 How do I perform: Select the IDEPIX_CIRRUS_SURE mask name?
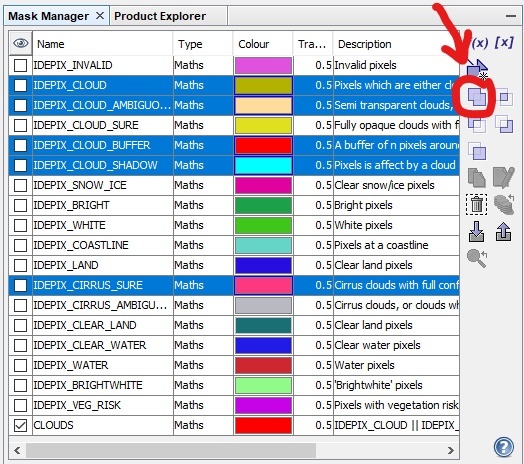click(x=88, y=285)
